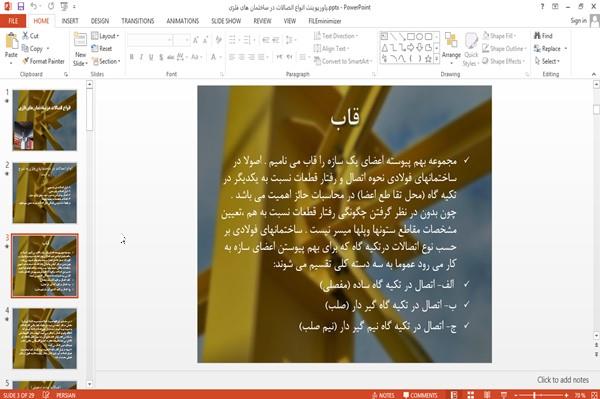Switch to the TRANSITIONS tab
The width and height of the screenshot is (600, 399).
coord(138,21)
